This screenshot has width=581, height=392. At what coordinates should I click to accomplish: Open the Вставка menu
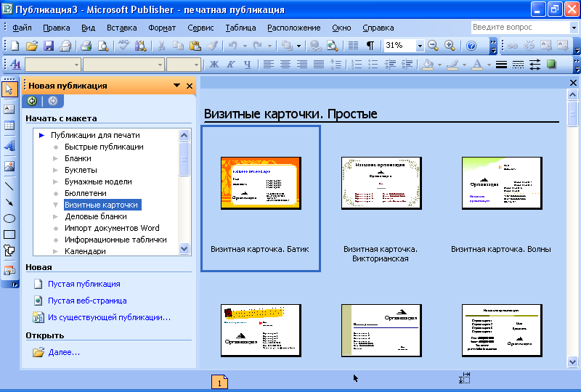121,28
